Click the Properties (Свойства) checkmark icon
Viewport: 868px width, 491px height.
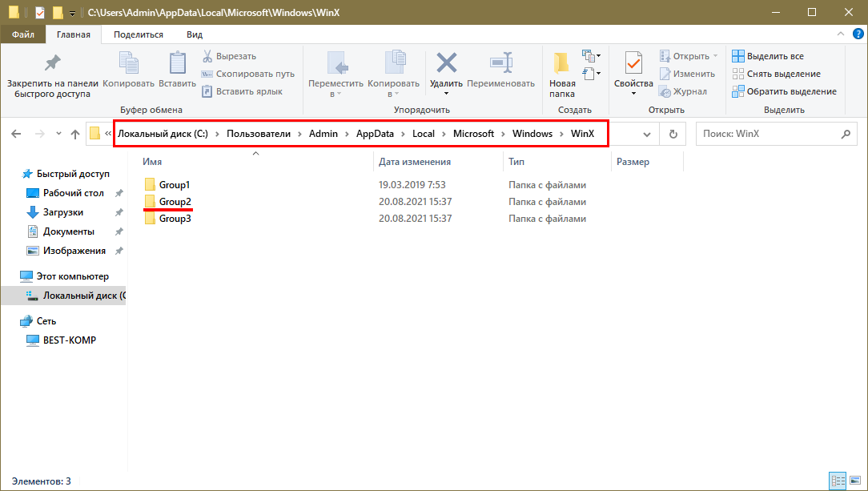[633, 64]
